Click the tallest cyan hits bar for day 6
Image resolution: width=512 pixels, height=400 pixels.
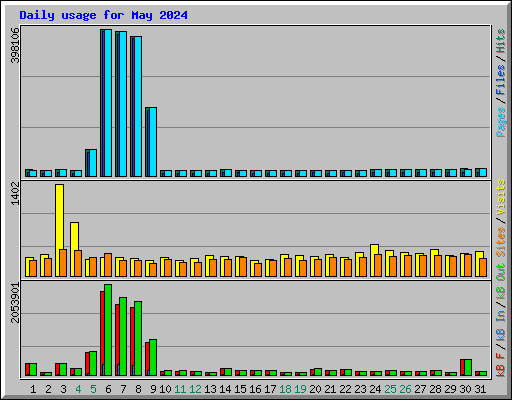click(x=108, y=103)
